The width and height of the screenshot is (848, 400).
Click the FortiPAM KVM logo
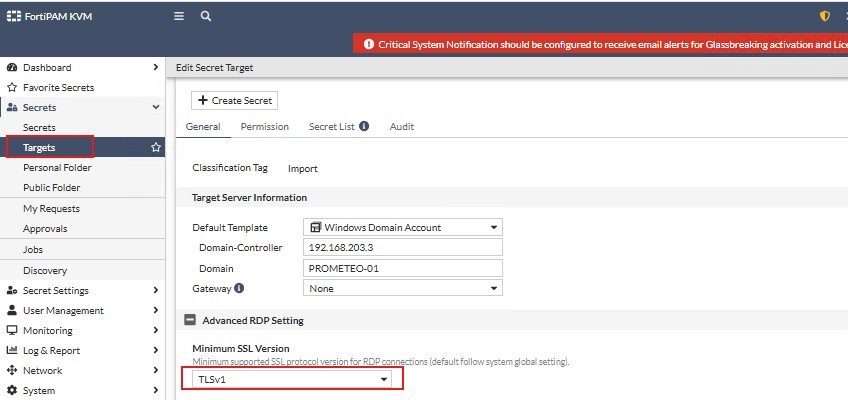(49, 16)
